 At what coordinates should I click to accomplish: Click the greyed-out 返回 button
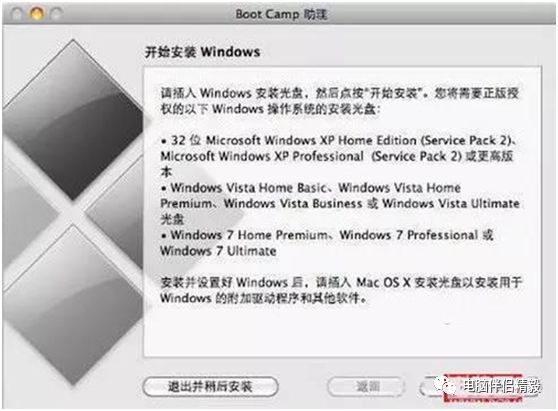tap(367, 386)
